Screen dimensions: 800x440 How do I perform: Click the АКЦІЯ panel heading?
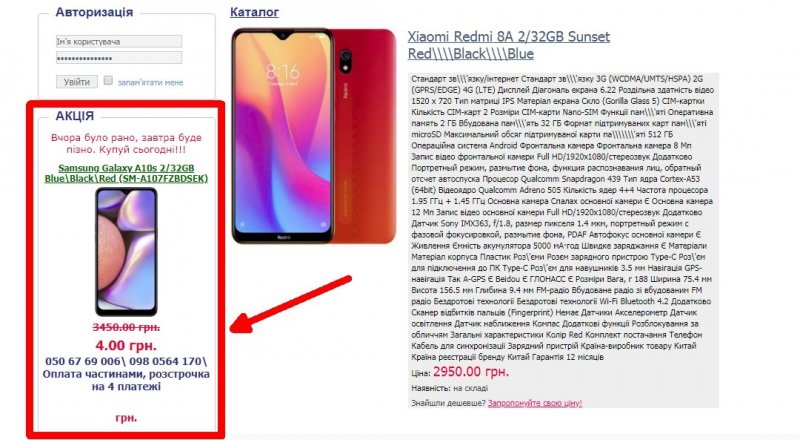pyautogui.click(x=75, y=116)
